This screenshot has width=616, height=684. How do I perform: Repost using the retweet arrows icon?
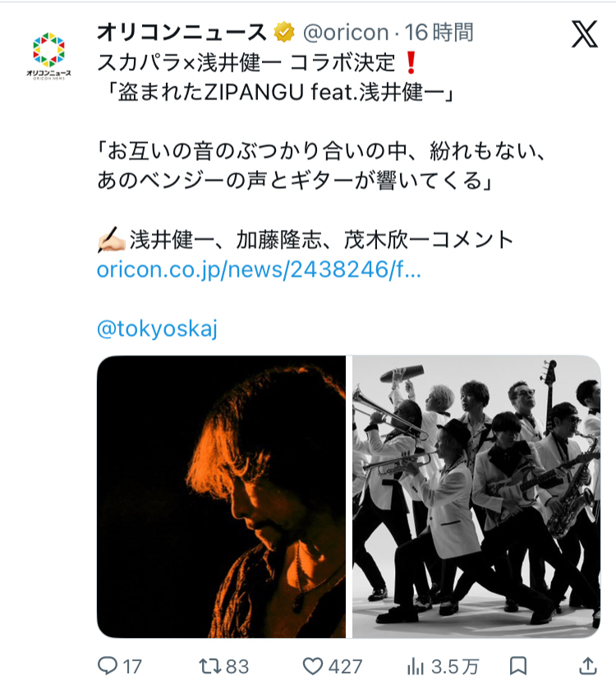pyautogui.click(x=210, y=666)
